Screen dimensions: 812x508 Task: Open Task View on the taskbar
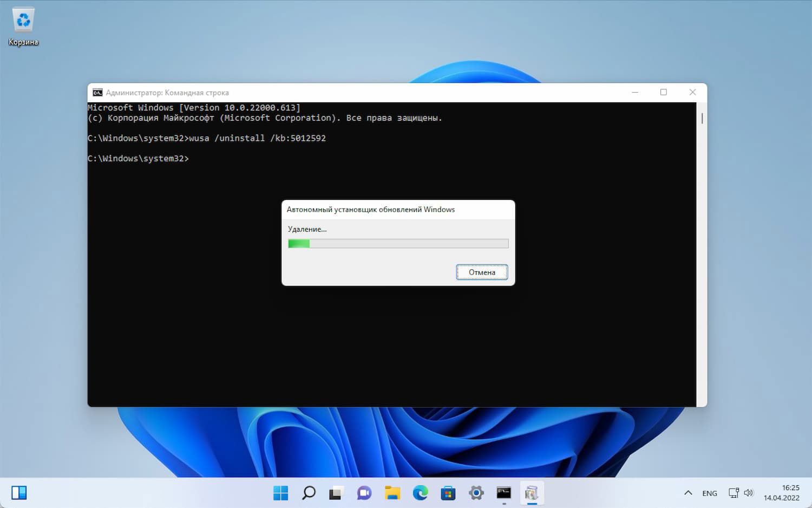pyautogui.click(x=336, y=493)
